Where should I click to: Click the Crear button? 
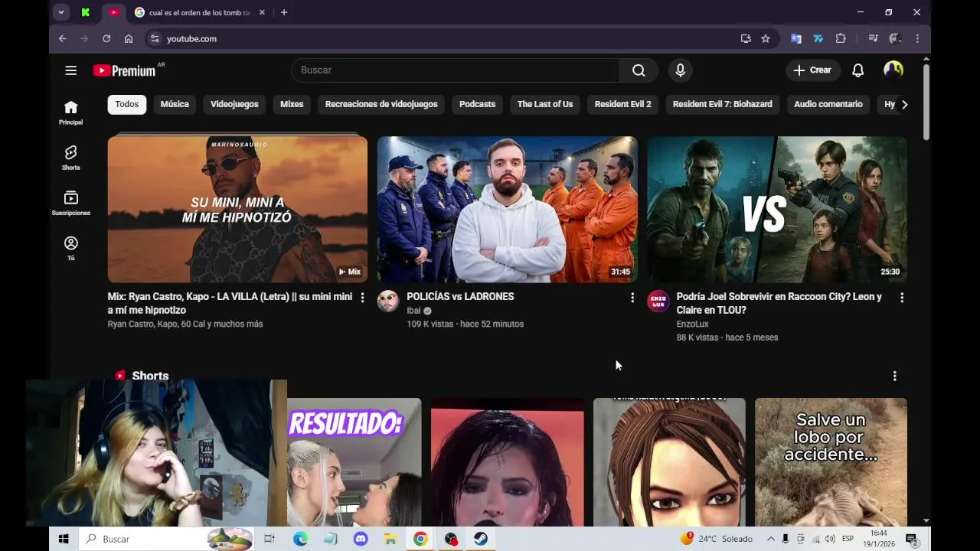pyautogui.click(x=813, y=70)
